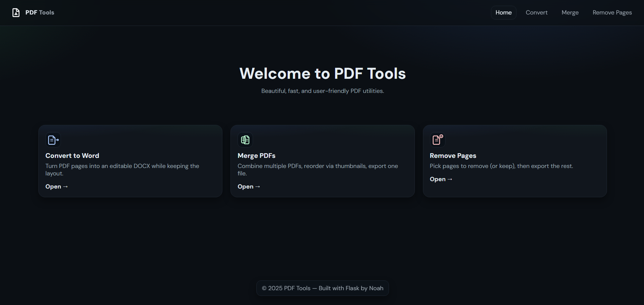Click the Welcome to PDF Tools headline
644x305 pixels.
pyautogui.click(x=322, y=73)
